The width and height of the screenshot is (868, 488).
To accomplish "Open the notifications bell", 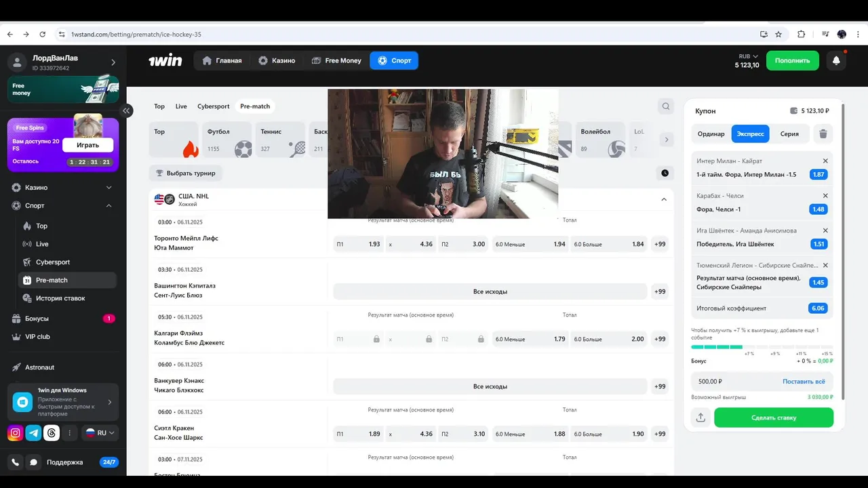I will [836, 60].
